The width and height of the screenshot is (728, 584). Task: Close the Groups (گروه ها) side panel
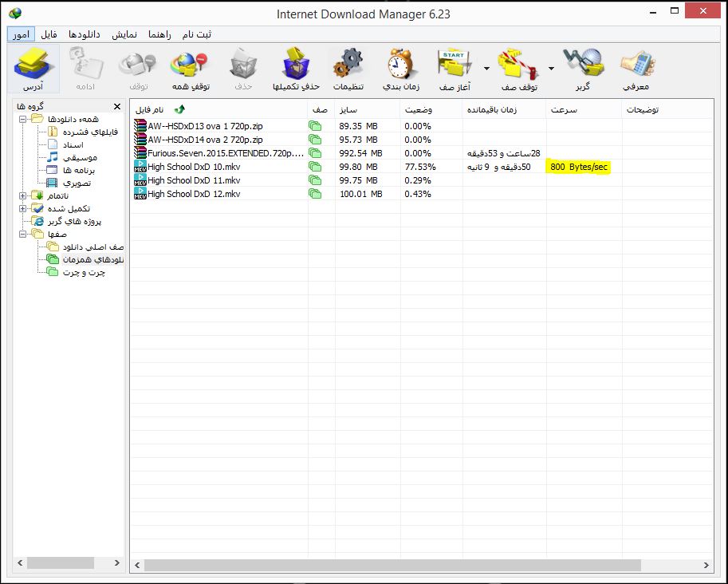pyautogui.click(x=117, y=106)
